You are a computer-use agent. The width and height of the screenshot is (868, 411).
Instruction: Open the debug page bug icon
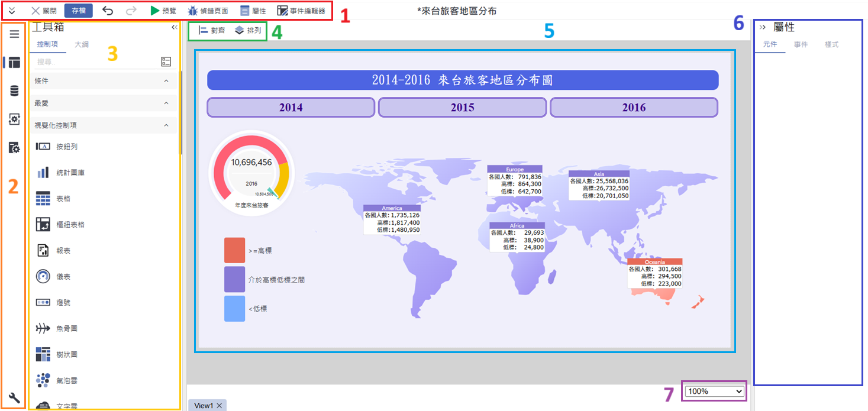[x=193, y=11]
